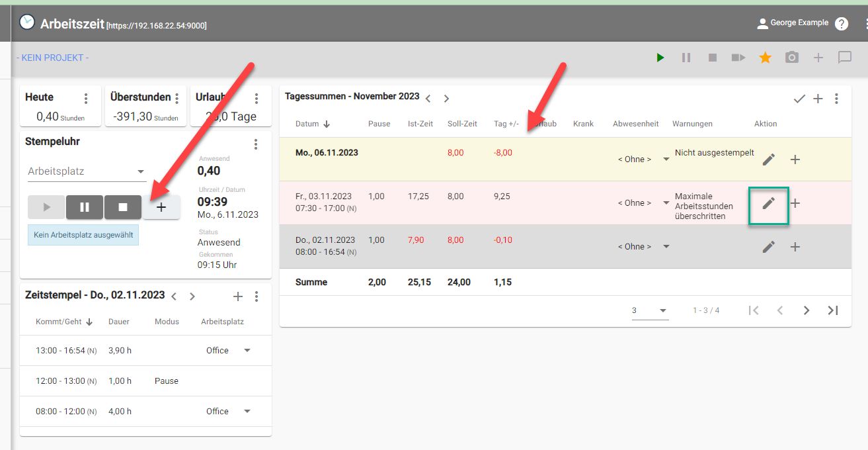Click the KEIN PROJEKT link
868x450 pixels.
(x=53, y=58)
